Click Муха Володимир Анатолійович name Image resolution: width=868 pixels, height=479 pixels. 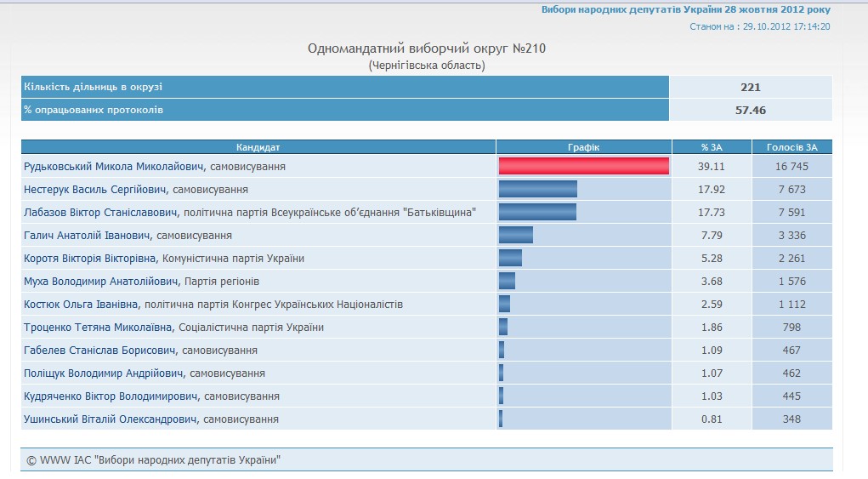coord(101,282)
